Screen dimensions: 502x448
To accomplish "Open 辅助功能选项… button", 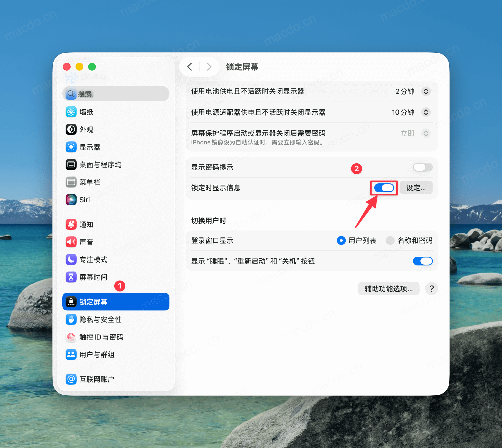I will [389, 289].
